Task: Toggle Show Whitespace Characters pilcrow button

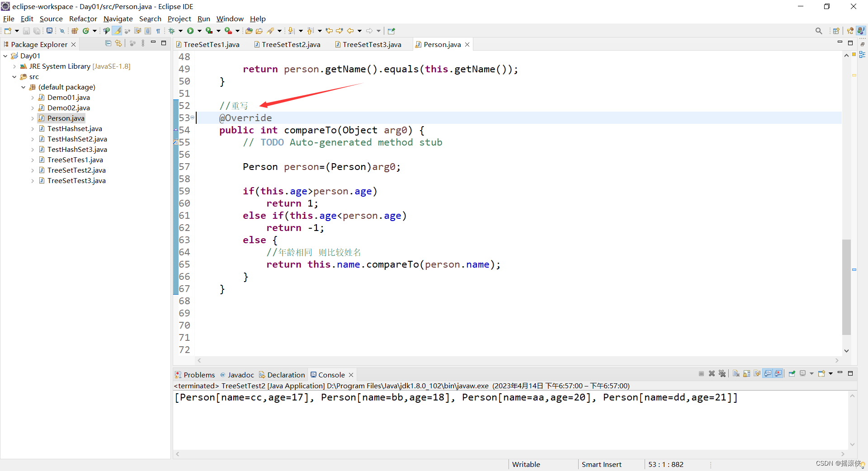Action: pos(158,31)
